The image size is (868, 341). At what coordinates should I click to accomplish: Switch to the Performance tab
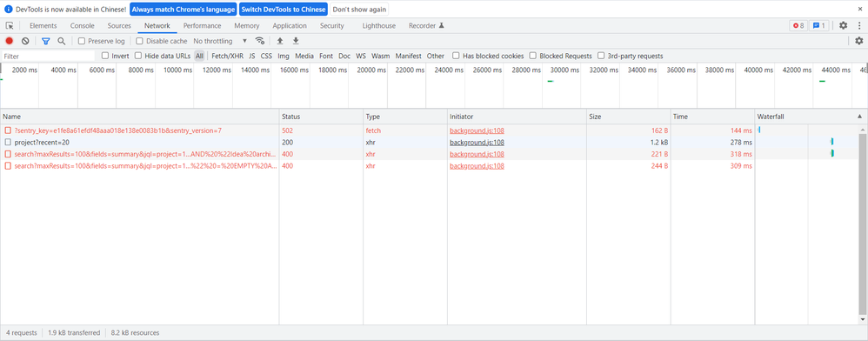[x=202, y=25]
